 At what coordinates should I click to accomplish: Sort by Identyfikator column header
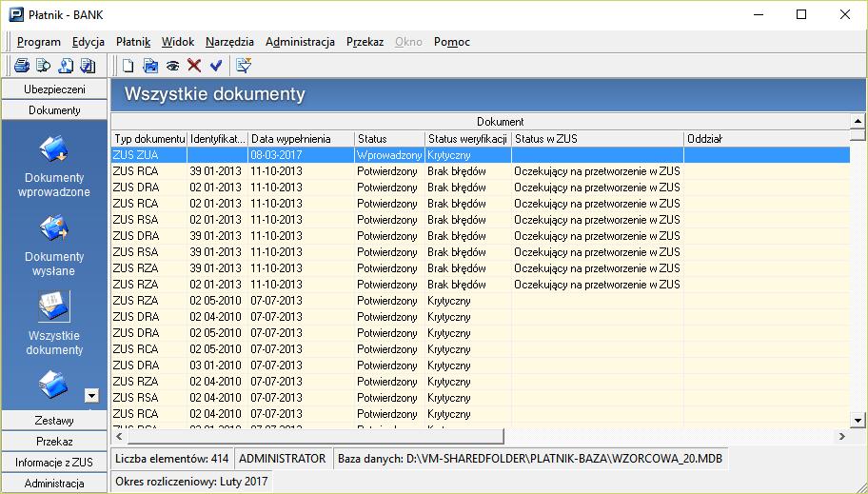(x=218, y=139)
